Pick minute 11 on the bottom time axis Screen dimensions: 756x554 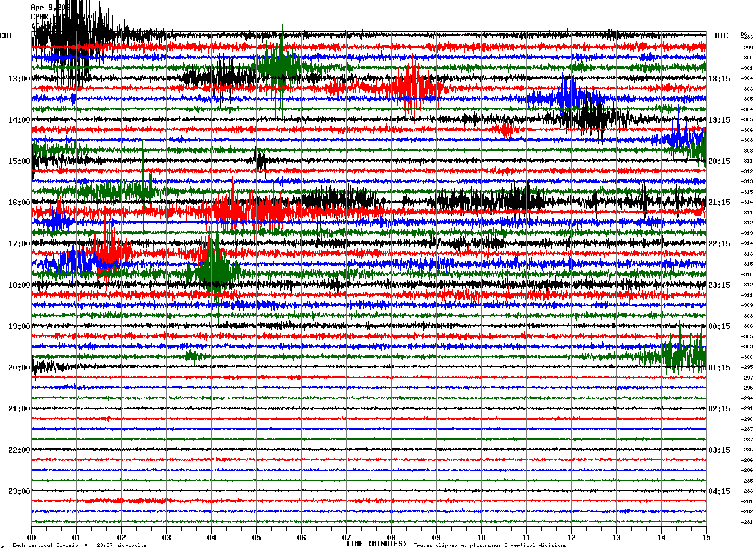pos(526,537)
